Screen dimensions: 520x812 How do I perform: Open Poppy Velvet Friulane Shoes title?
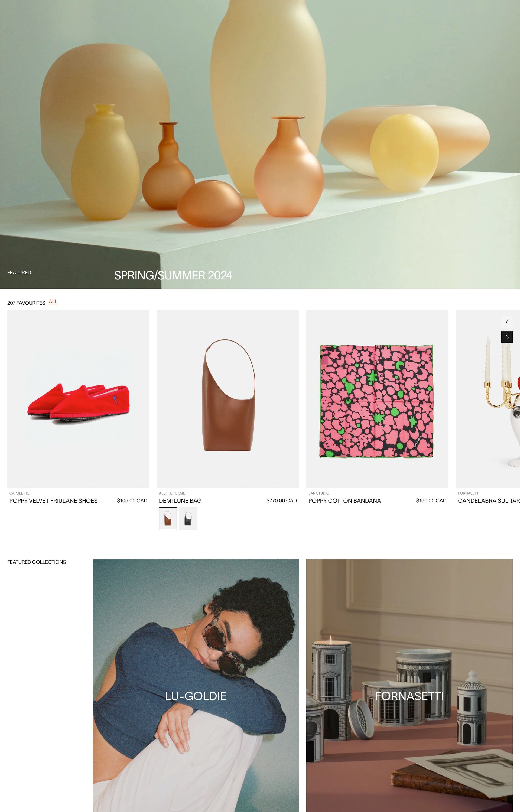pyautogui.click(x=53, y=501)
